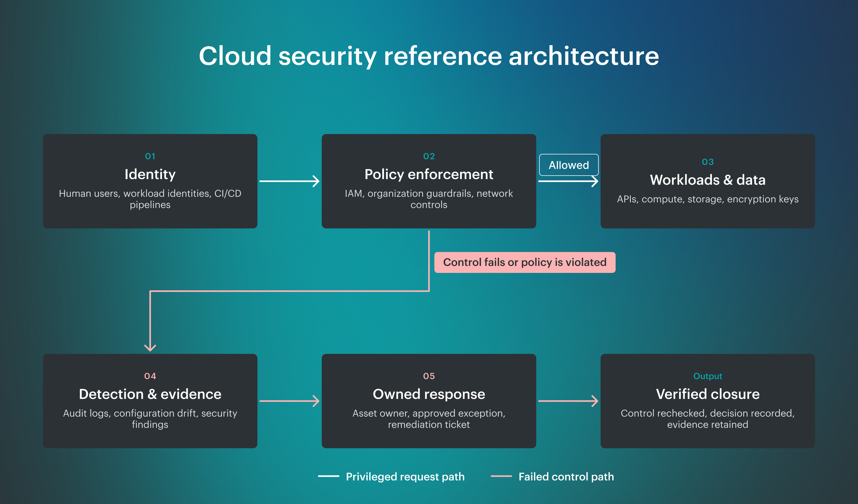
Task: Click the 'Privileged request path' legend label
Action: pyautogui.click(x=405, y=476)
